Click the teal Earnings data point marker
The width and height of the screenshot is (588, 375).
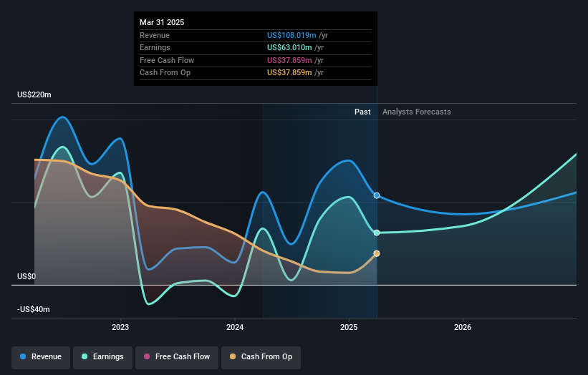(377, 233)
